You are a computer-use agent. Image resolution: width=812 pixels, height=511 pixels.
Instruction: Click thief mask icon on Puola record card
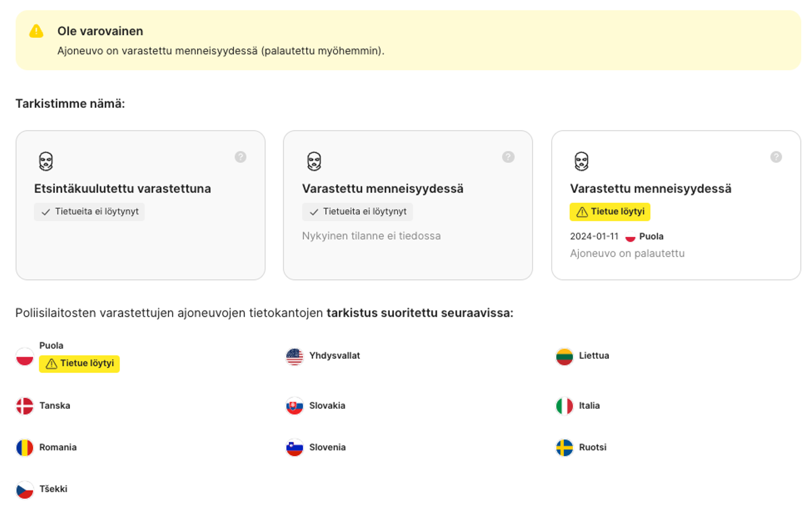(582, 161)
